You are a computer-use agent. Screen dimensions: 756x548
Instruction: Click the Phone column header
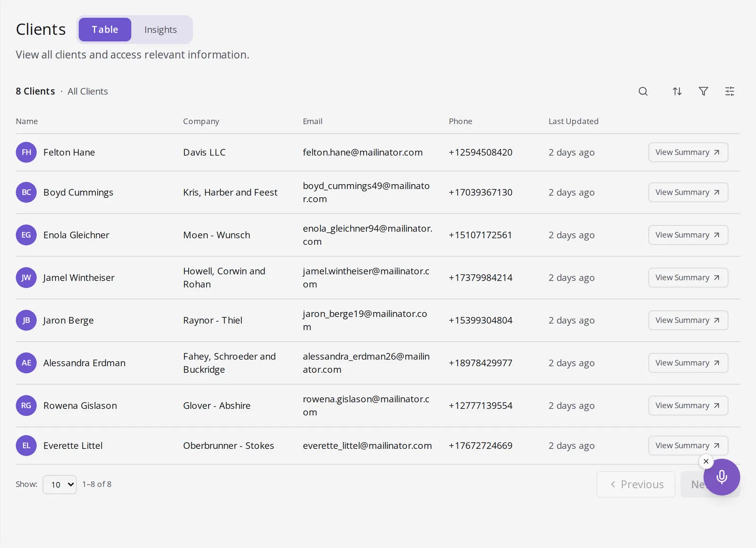[461, 121]
